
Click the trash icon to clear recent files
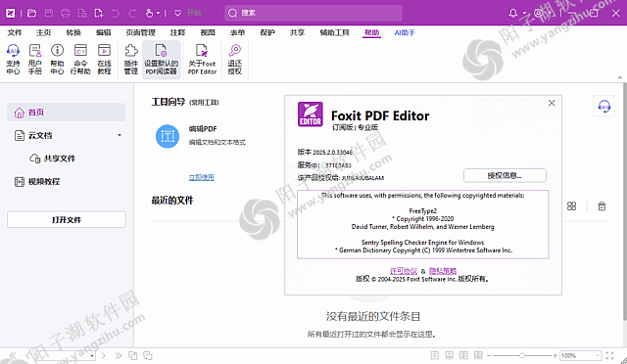tap(602, 206)
